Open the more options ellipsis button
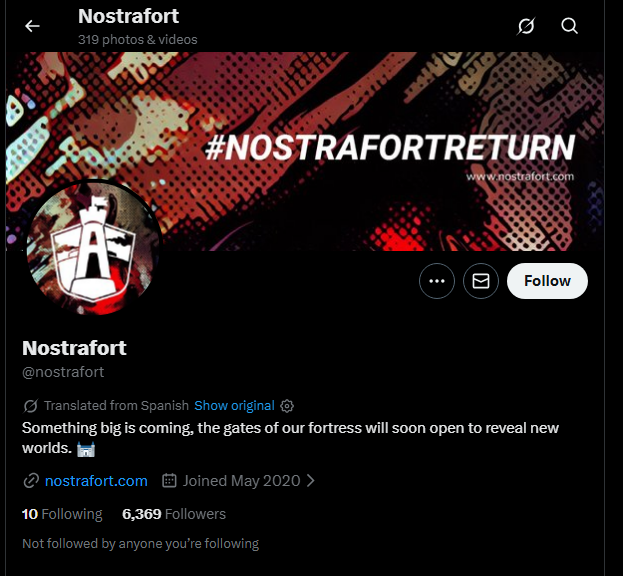Screen dimensions: 623x576 (437, 282)
